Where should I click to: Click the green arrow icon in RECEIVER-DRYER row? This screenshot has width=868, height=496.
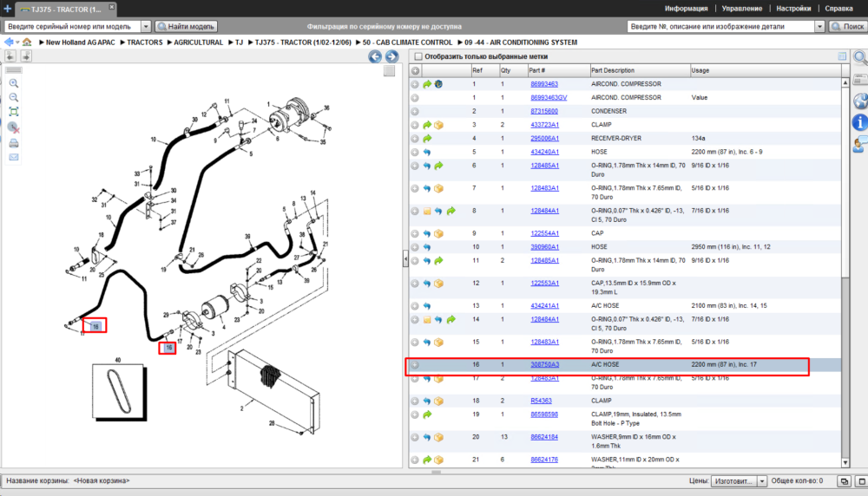[427, 138]
